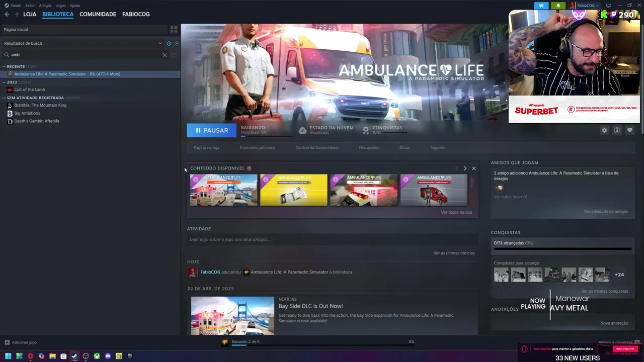Screen dimensions: 644x362
Task: Open the Central da Comunidade link
Action: click(317, 148)
